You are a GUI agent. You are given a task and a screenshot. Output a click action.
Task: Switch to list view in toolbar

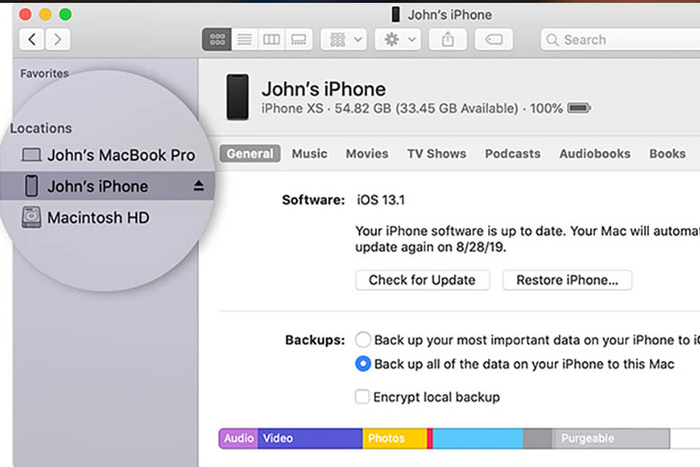click(x=243, y=40)
